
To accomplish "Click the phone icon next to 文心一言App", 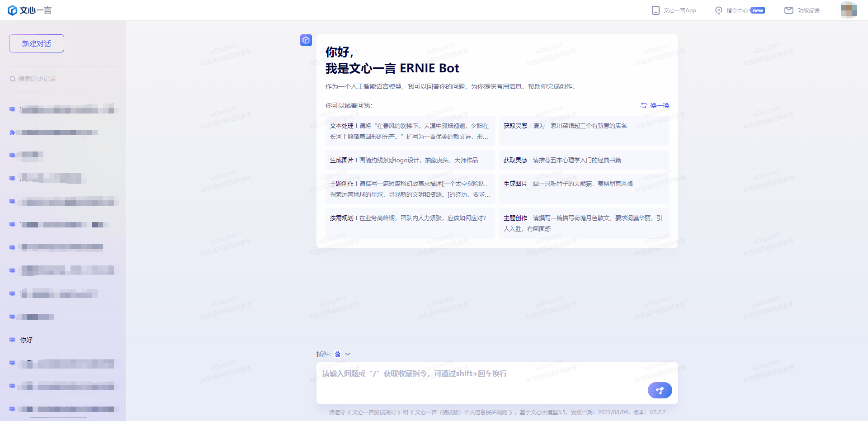I will point(656,10).
